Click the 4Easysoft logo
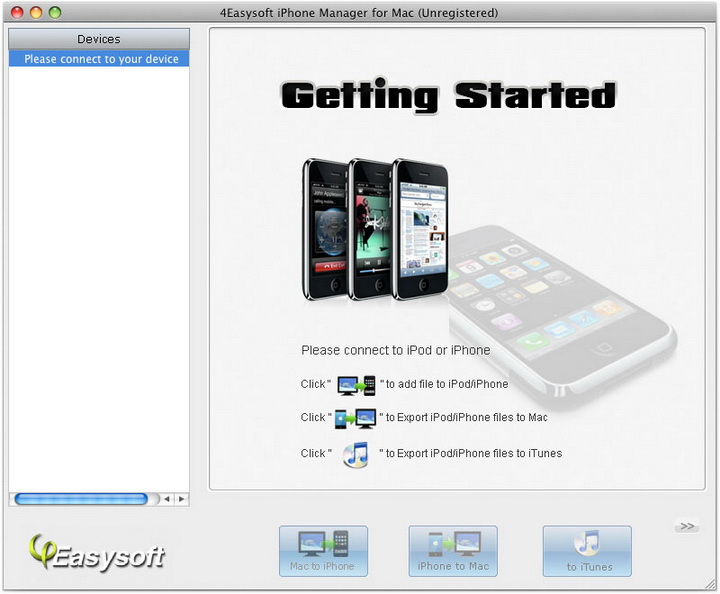 [96, 553]
